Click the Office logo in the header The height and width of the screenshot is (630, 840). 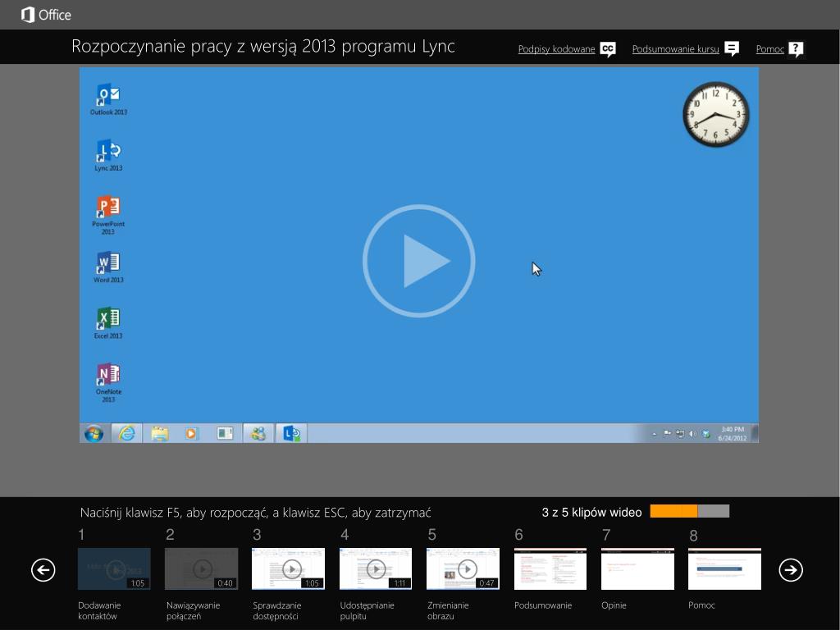point(46,15)
